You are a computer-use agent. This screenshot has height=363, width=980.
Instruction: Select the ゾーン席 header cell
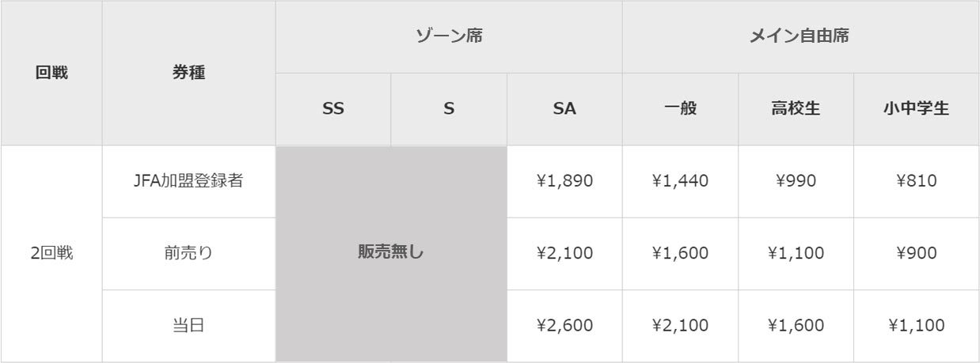pos(449,37)
